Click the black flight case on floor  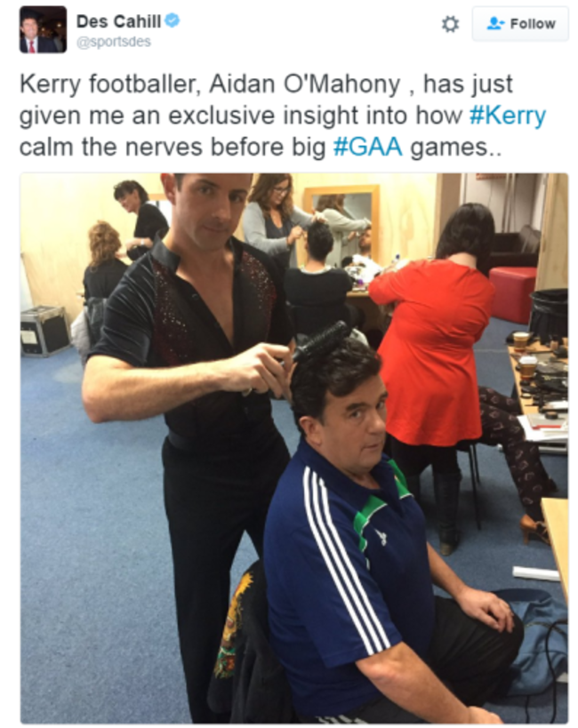(x=44, y=331)
